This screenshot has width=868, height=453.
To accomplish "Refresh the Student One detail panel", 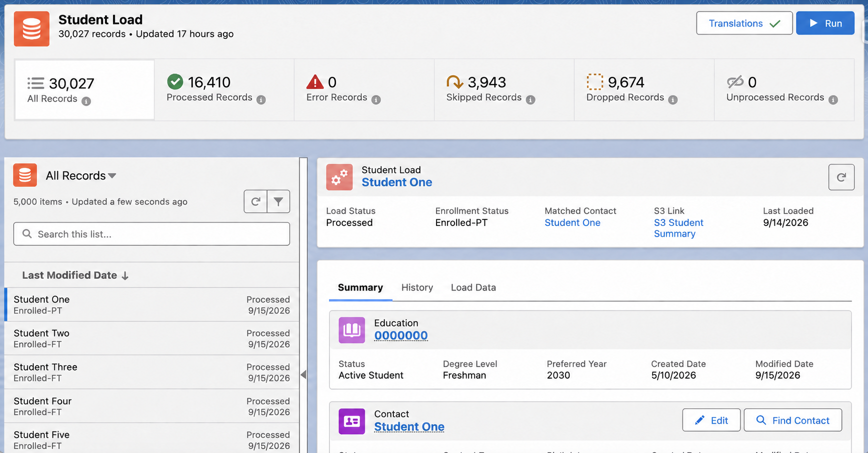I will coord(841,177).
